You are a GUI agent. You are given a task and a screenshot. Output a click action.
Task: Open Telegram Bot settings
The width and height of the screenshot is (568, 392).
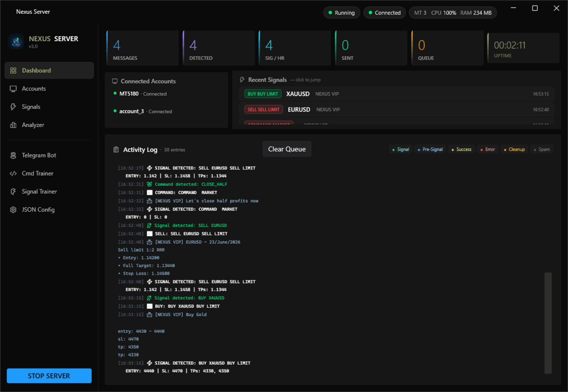[x=49, y=155]
